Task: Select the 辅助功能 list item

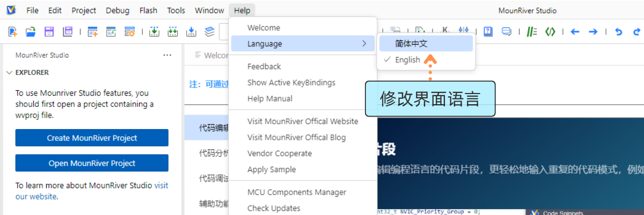Action: point(207,203)
